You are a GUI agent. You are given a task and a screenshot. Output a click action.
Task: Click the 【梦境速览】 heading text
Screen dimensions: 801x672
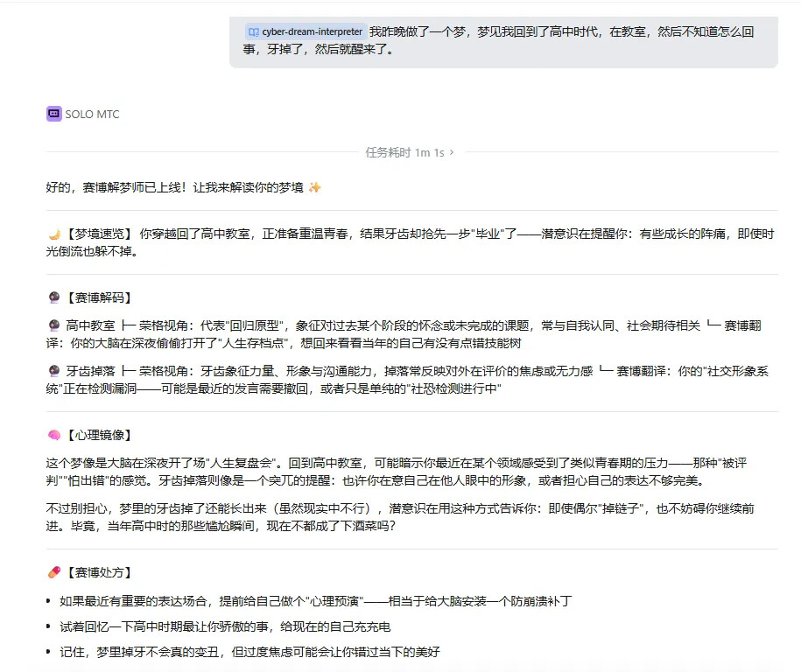click(x=99, y=234)
